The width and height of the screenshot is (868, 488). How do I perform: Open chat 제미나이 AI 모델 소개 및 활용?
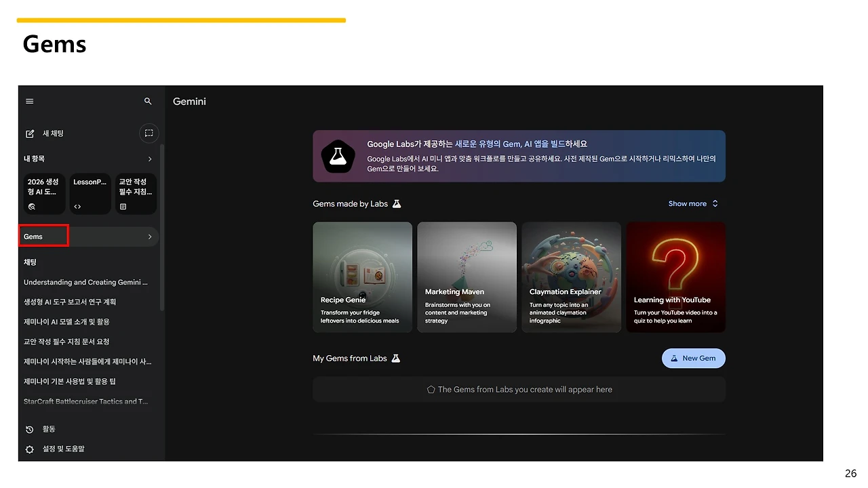pos(66,322)
